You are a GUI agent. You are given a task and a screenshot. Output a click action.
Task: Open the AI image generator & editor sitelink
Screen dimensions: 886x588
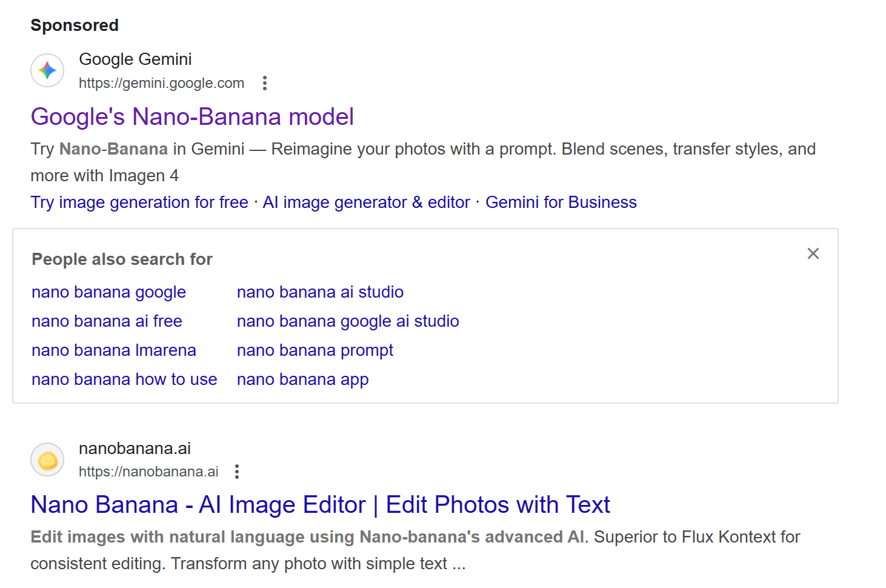[366, 202]
